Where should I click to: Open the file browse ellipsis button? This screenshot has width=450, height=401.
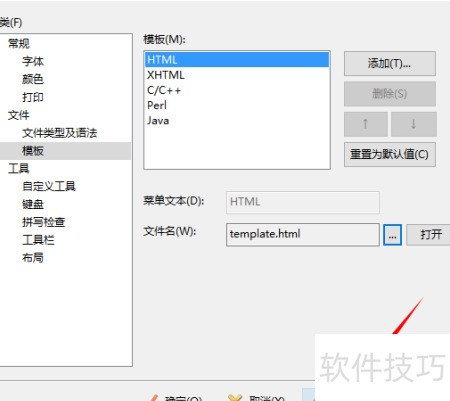coord(392,235)
